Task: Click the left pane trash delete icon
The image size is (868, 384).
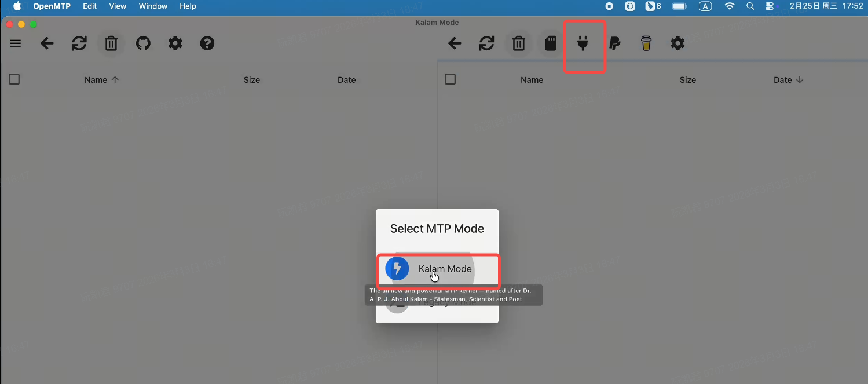Action: 111,43
